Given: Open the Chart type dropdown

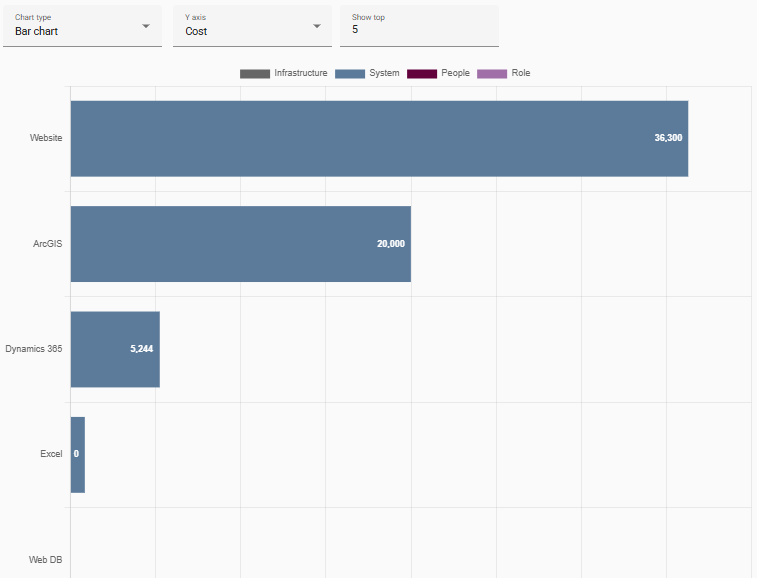Looking at the screenshot, I should point(83,26).
